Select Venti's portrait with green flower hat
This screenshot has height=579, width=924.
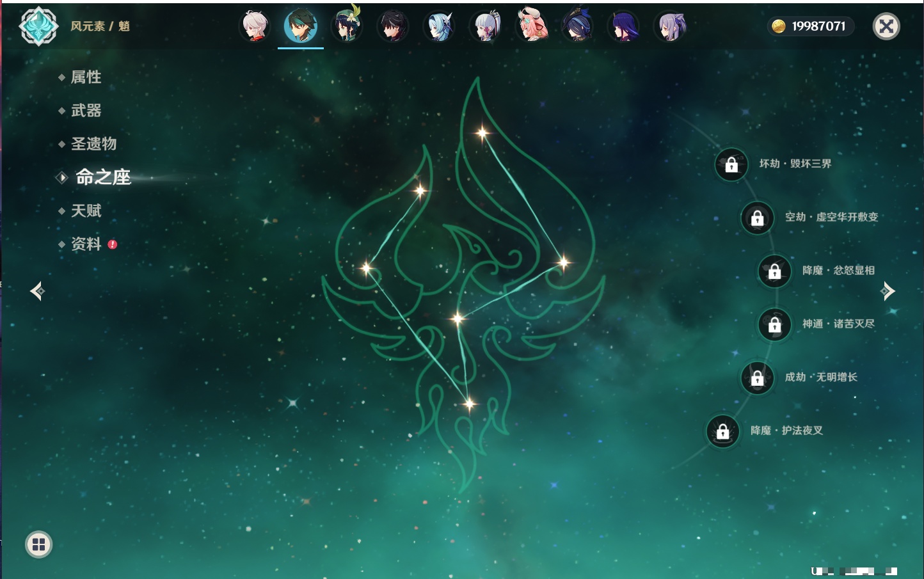pyautogui.click(x=347, y=26)
